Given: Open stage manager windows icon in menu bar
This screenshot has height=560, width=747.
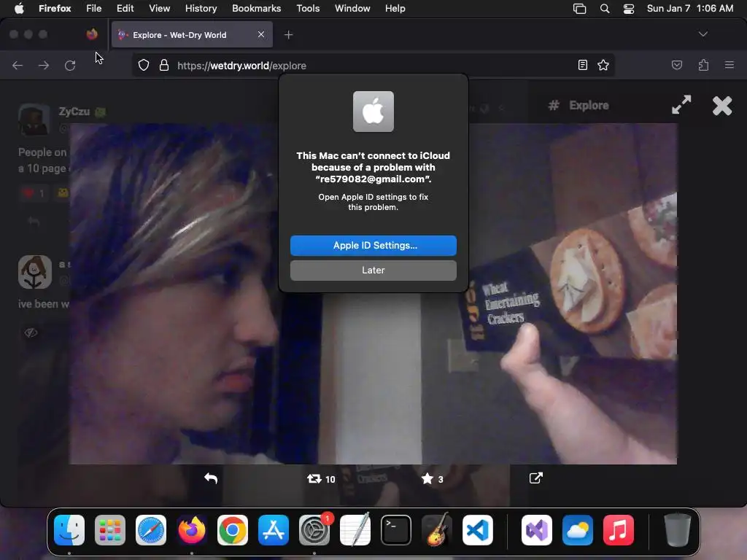Looking at the screenshot, I should 579,9.
